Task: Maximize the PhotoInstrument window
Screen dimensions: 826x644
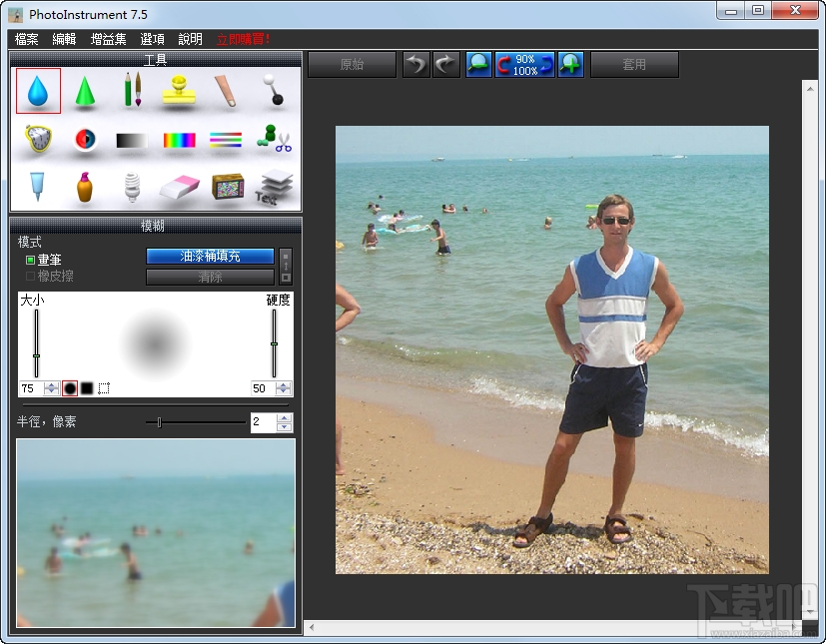Action: pyautogui.click(x=757, y=11)
